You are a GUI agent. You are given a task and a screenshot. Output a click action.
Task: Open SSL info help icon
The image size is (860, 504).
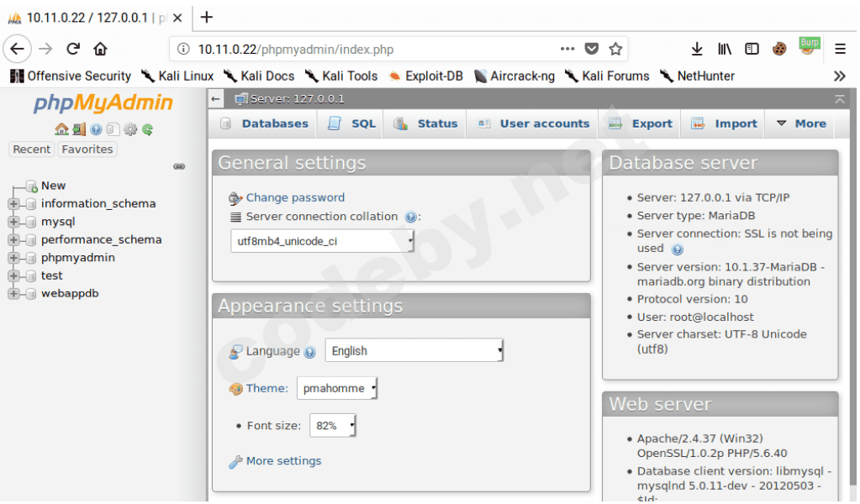coord(678,249)
